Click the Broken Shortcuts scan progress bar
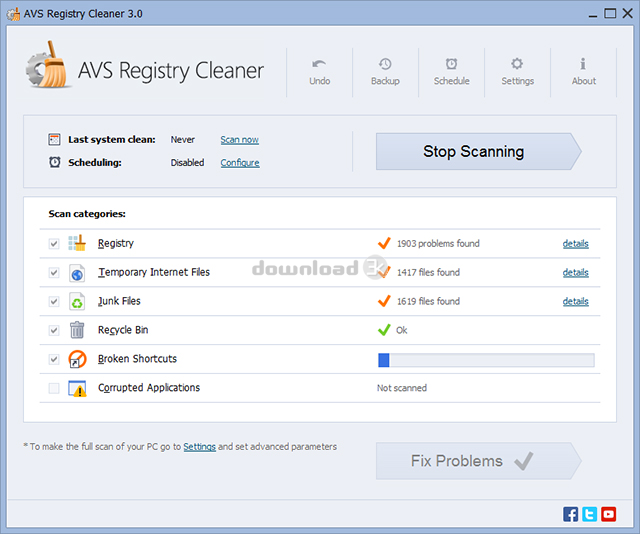Viewport: 640px width, 534px height. coord(486,360)
